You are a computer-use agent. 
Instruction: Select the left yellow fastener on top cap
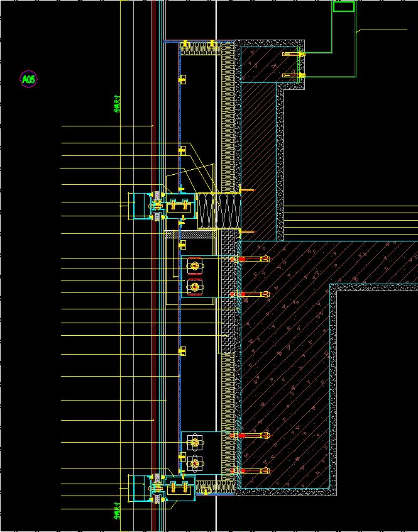pyautogui.click(x=186, y=45)
